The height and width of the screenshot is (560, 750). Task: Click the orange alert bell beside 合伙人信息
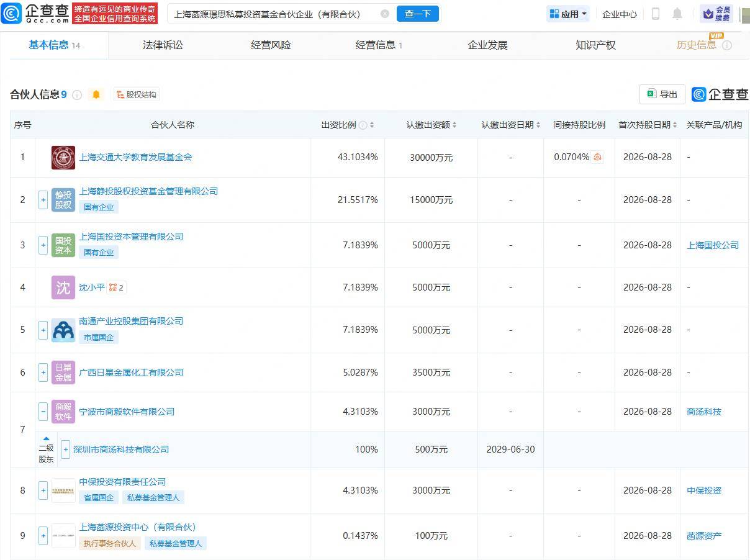pos(96,94)
